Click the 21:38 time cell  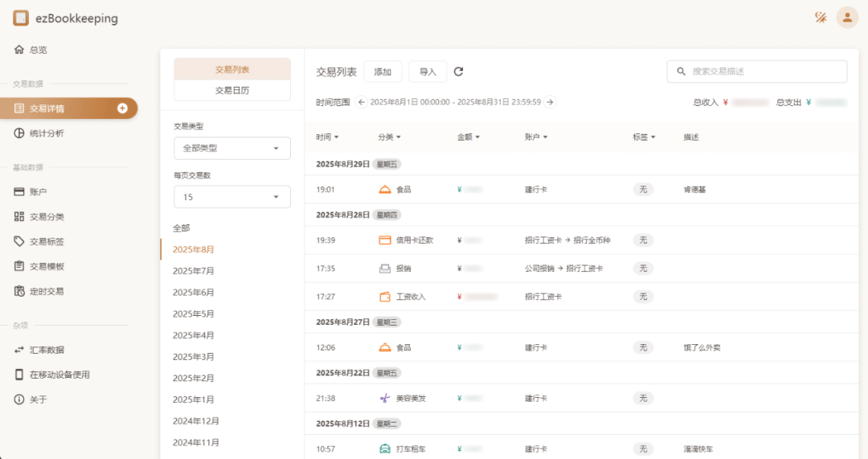(325, 398)
